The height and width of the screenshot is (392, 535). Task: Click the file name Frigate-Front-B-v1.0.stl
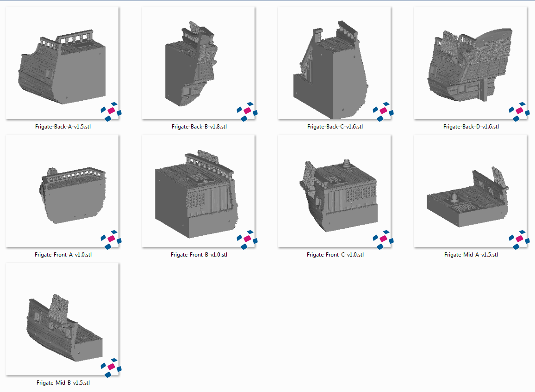pos(199,255)
